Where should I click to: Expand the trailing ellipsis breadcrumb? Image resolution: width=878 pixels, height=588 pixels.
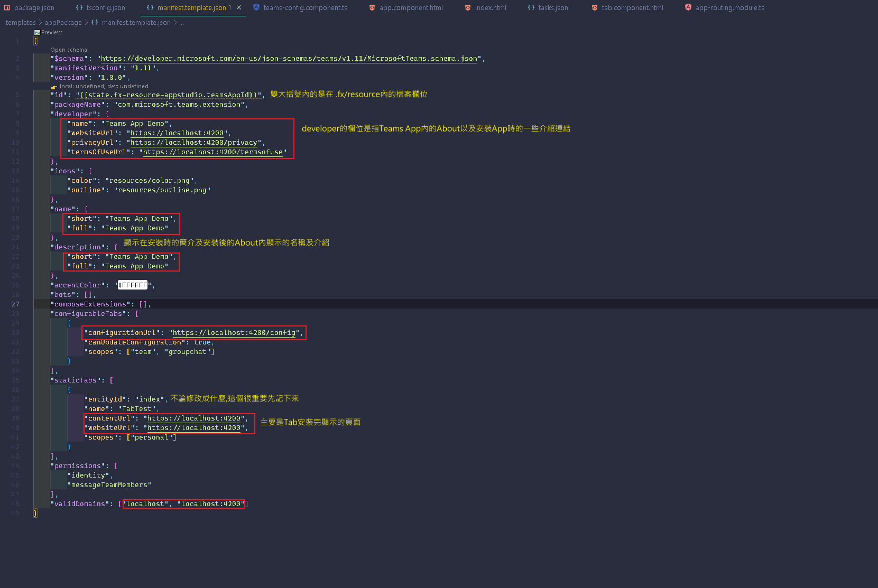click(x=181, y=23)
